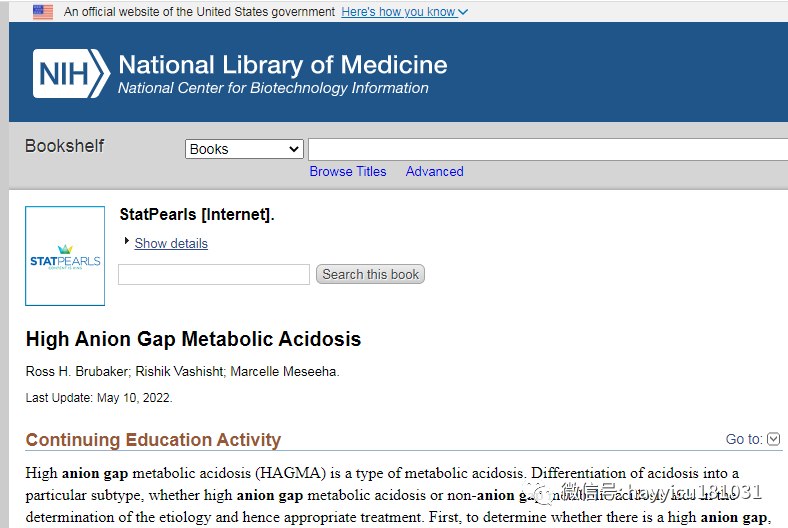Click the StatPearls [Internet] book title
This screenshot has width=788, height=528.
[x=197, y=215]
